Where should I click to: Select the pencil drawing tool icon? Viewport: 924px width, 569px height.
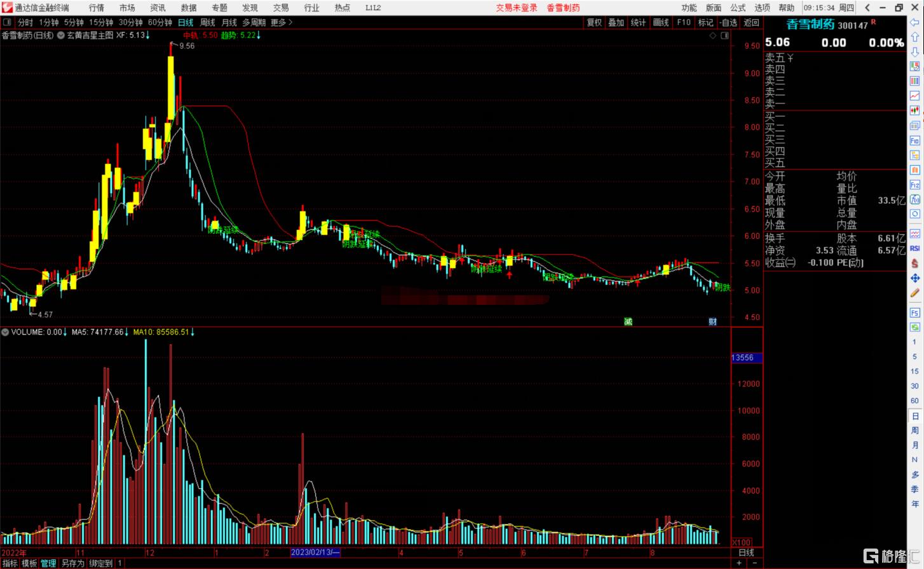pyautogui.click(x=915, y=293)
